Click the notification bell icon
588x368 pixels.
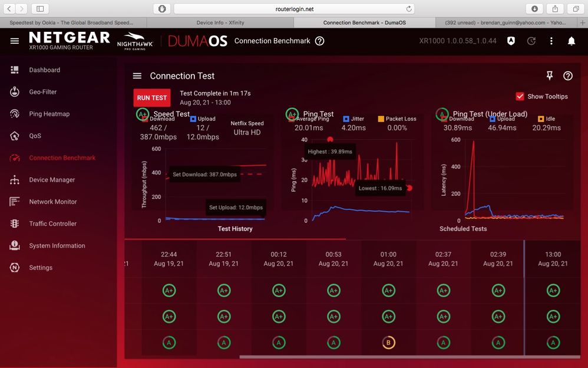tap(571, 41)
